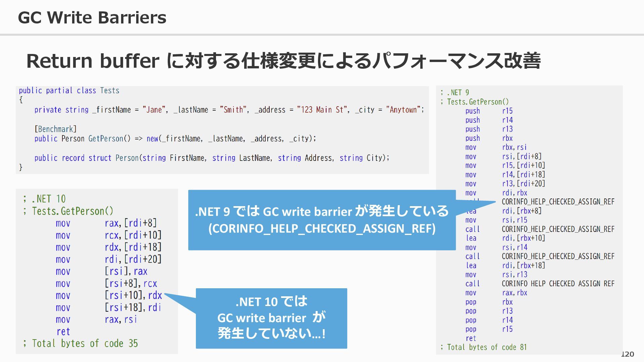Click 'Total bytes of code 81' text
This screenshot has width=644, height=362.
point(484,347)
